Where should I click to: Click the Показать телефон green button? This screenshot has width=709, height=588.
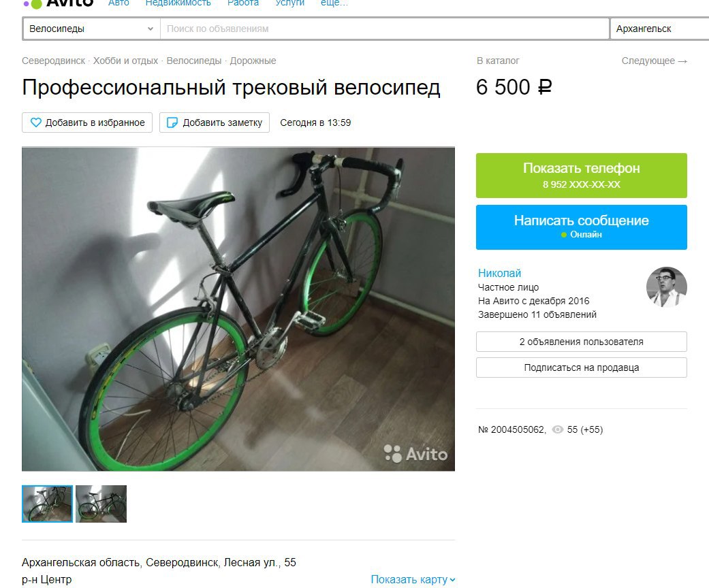click(582, 176)
